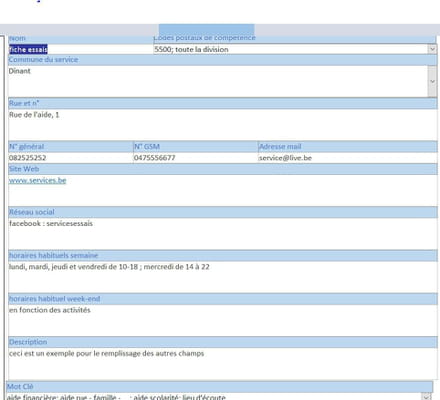Click the N° général field 082525252
Image resolution: width=440 pixels, height=400 pixels.
coord(70,158)
